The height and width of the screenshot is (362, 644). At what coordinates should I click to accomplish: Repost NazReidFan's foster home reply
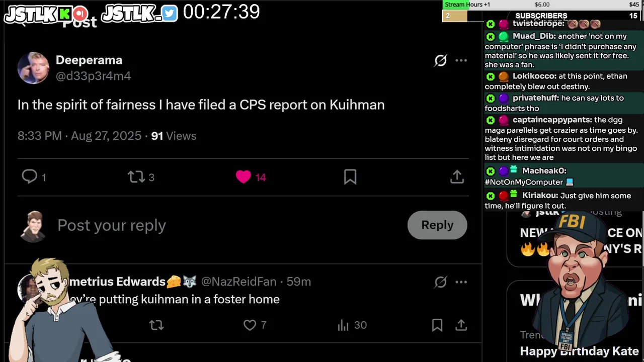point(156,325)
